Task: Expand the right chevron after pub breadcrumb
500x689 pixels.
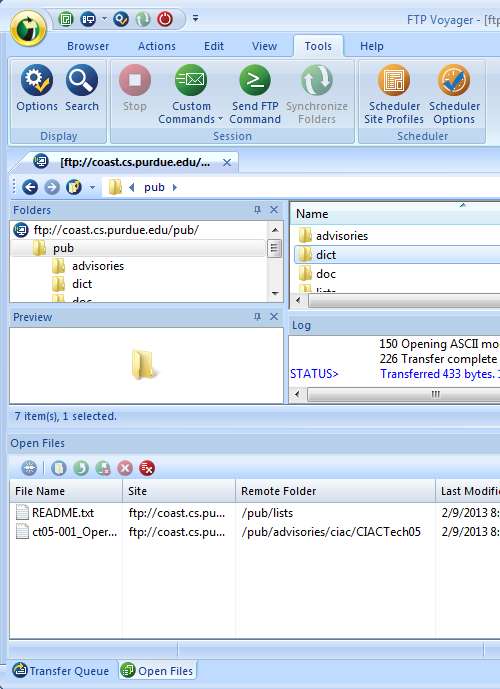Action: (x=174, y=188)
